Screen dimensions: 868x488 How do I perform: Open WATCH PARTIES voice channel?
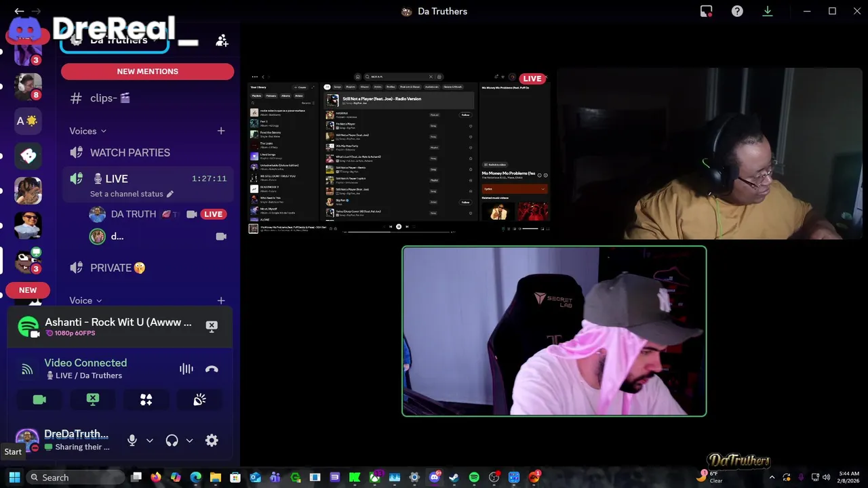pyautogui.click(x=148, y=152)
